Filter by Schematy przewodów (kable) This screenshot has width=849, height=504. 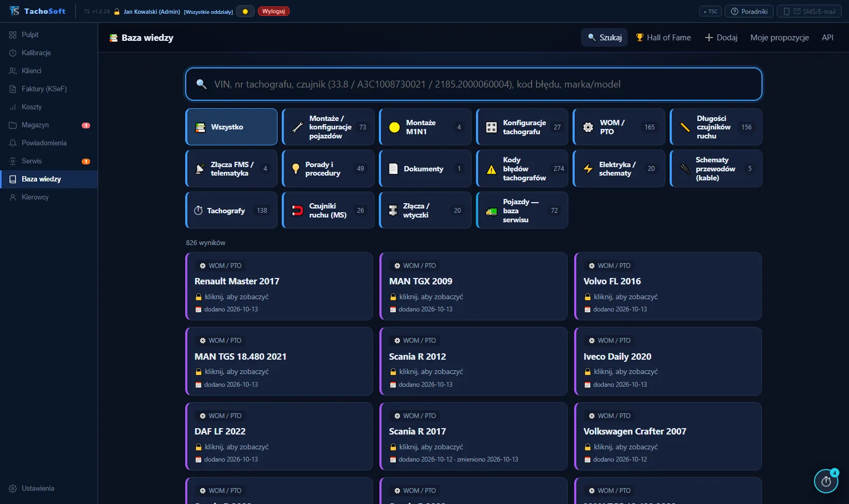[716, 169]
